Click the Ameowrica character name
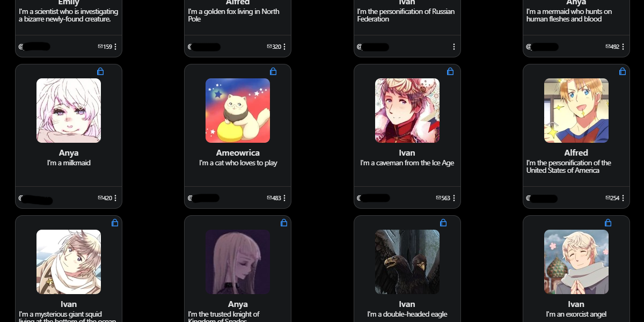 [238, 153]
